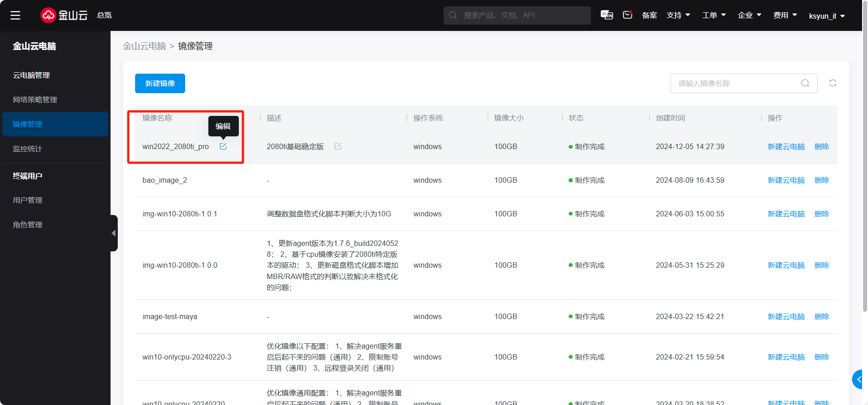This screenshot has height=405, width=868.
Task: Open the ksyun_it account dropdown
Action: tap(826, 16)
